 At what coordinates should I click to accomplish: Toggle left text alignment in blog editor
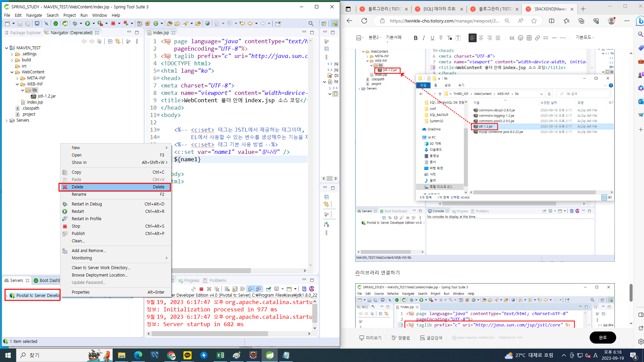coord(472,38)
